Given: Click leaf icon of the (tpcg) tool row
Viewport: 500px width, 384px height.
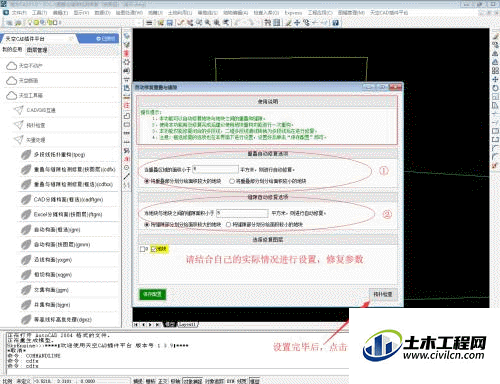Looking at the screenshot, I should [26, 155].
